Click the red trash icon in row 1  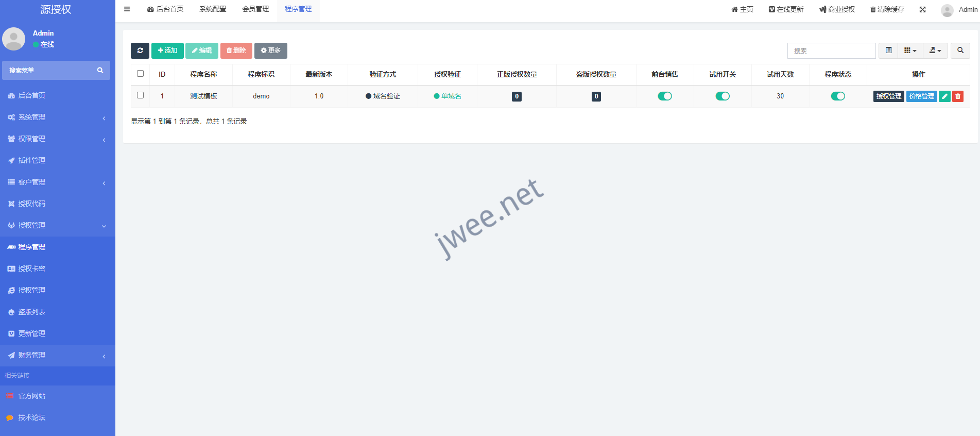point(958,96)
